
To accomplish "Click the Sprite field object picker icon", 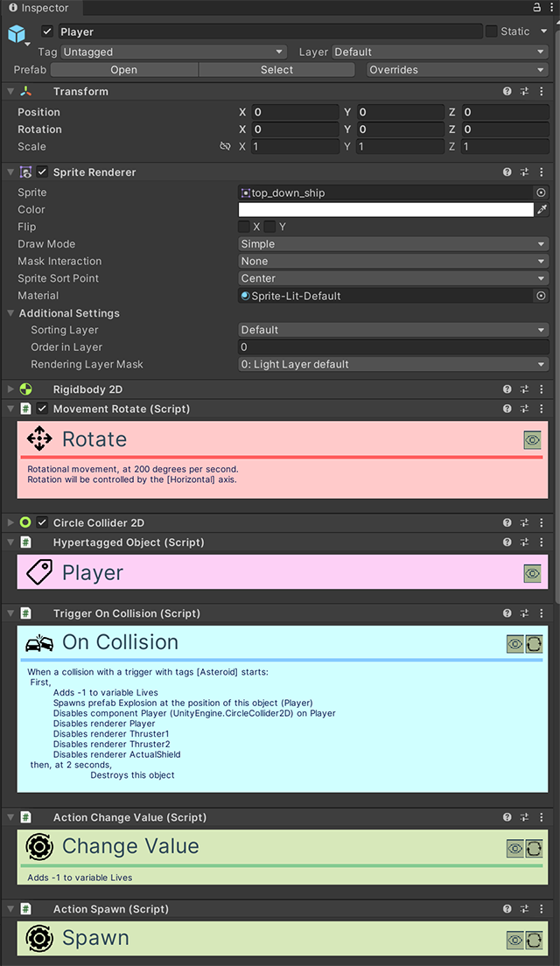I will pos(541,192).
